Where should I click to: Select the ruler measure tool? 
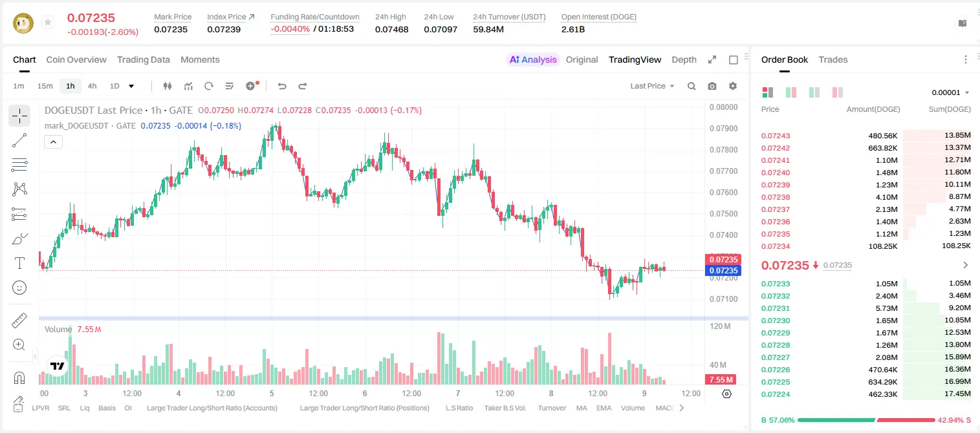coord(19,321)
